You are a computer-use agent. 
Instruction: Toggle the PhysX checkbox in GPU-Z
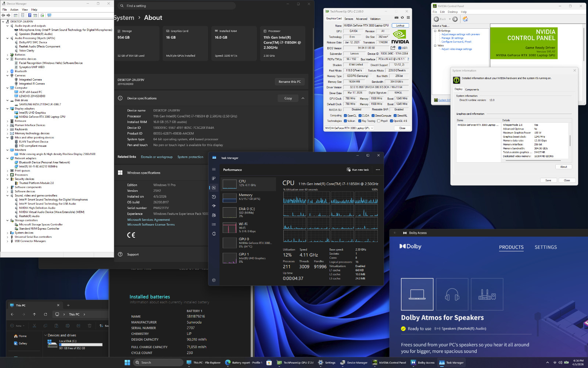tap(379, 121)
